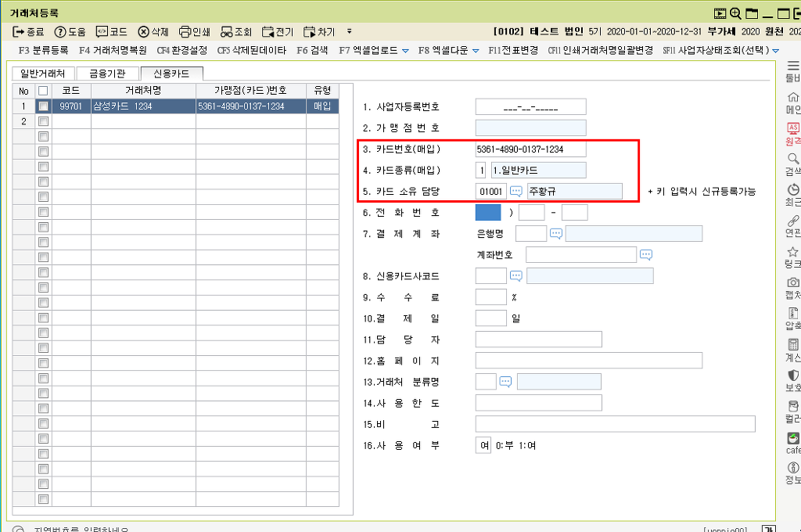Screen dimensions: 801x532
Task: Click the 수수료 percentage field
Action: (491, 297)
